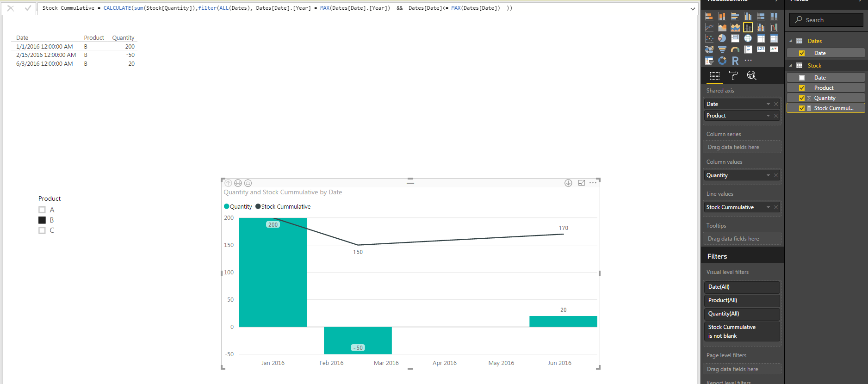Open the Analytics magnifier tab

point(751,75)
